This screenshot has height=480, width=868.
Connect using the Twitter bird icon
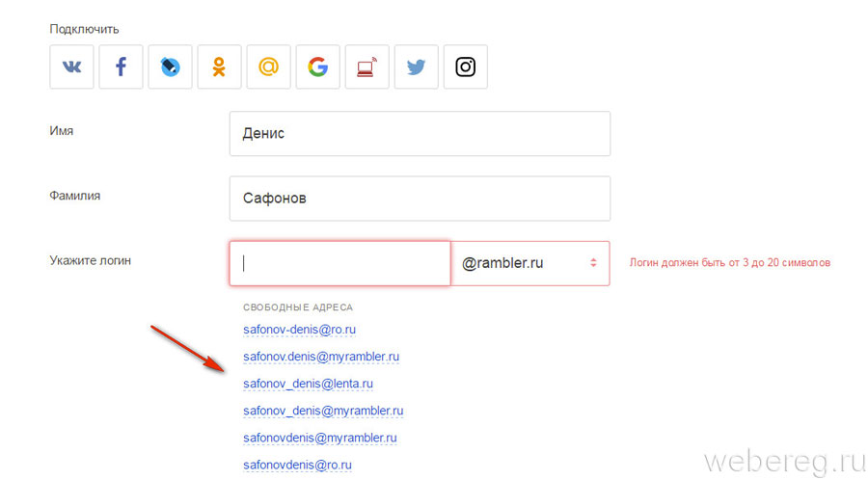(417, 67)
